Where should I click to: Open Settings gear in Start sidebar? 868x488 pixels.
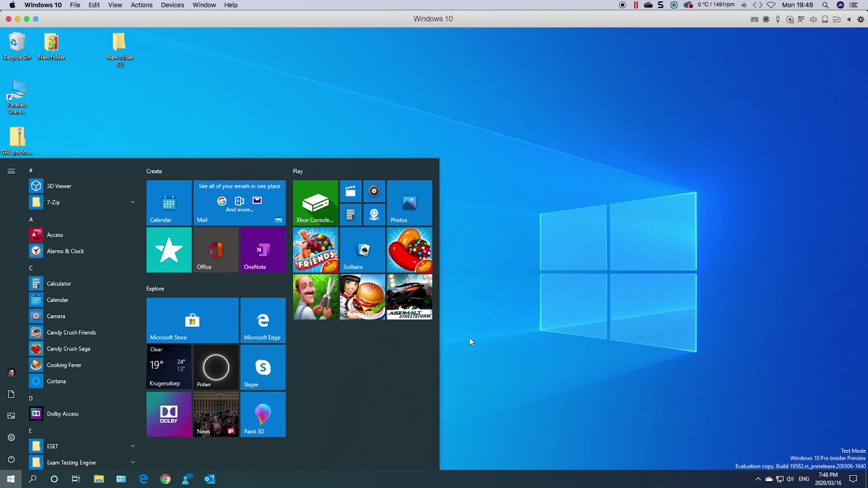[x=11, y=437]
